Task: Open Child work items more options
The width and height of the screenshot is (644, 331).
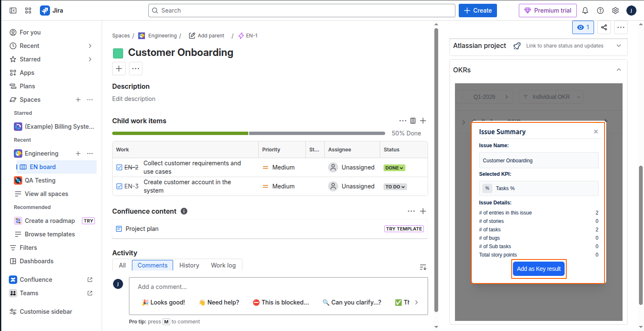Action: [403, 121]
